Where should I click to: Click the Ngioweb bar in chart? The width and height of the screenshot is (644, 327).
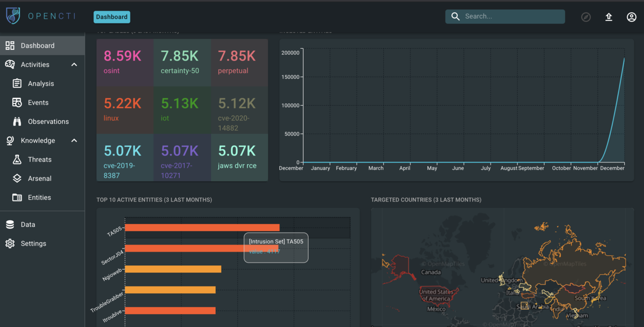pyautogui.click(x=173, y=269)
